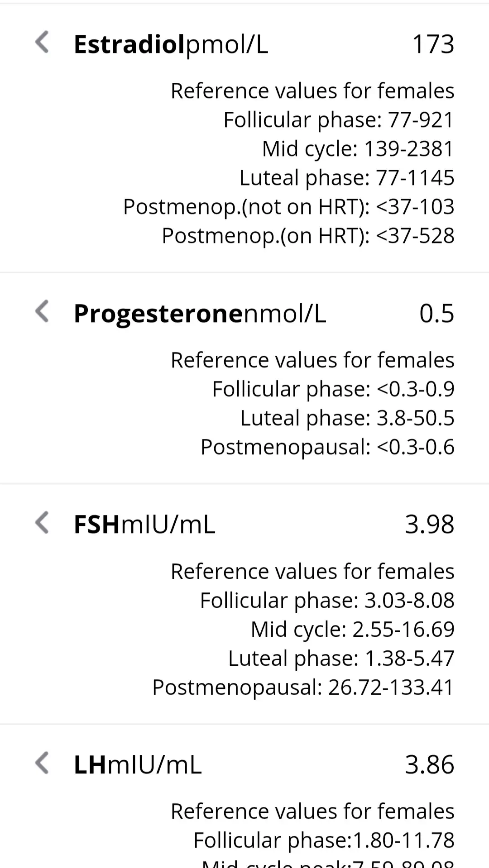The height and width of the screenshot is (868, 489).
Task: Tap the FSH result value 3.98
Action: coord(429,525)
